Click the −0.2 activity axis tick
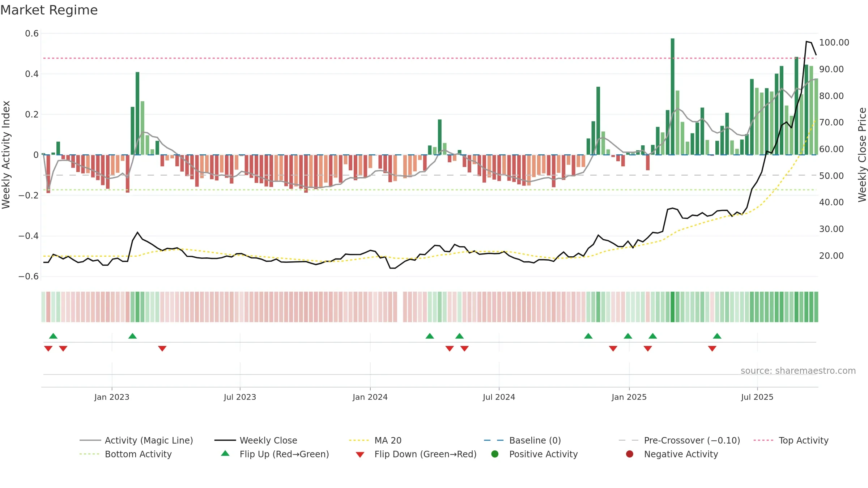Viewport: 868px width, 488px height. pos(29,195)
